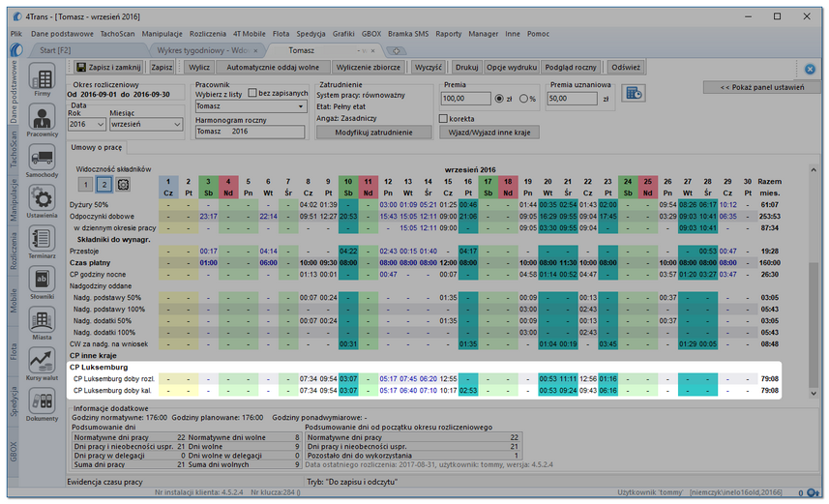
Task: Click the key icon in status bar
Action: click(x=813, y=493)
